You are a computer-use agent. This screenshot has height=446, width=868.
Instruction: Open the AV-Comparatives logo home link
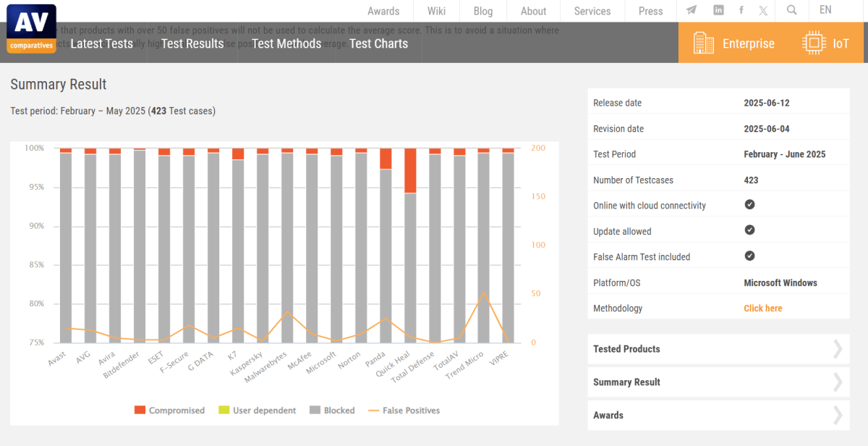tap(32, 29)
